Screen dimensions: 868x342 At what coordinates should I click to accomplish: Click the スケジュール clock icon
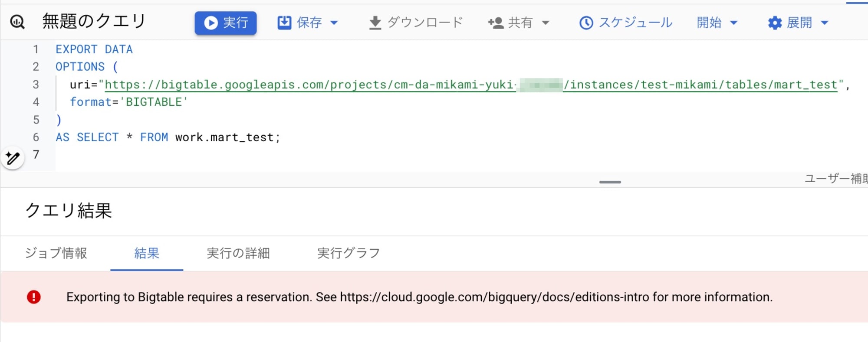[586, 23]
